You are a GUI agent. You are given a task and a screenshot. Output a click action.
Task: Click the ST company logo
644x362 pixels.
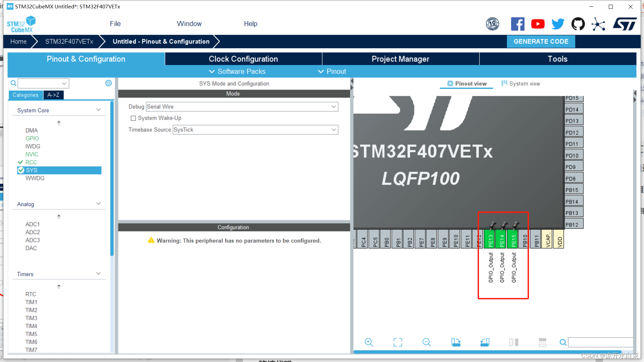point(625,24)
